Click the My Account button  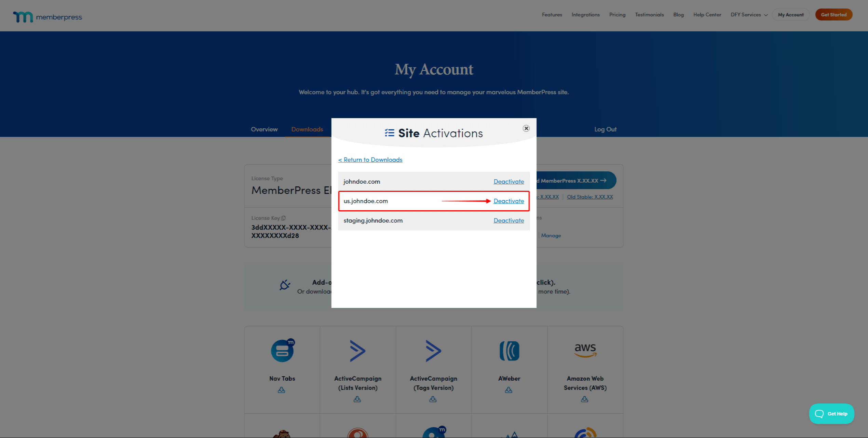(x=790, y=15)
